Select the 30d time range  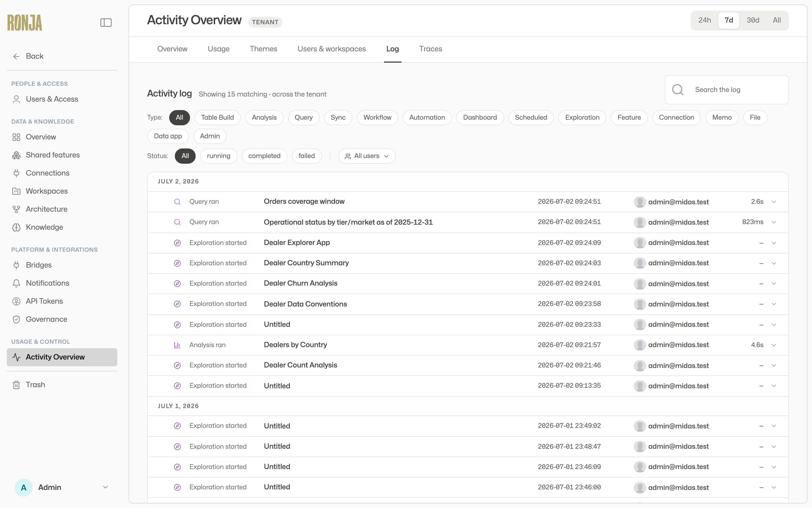pos(753,20)
